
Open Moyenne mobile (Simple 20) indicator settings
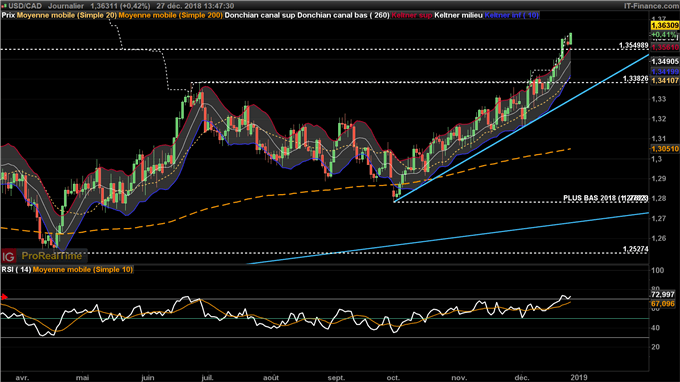[66, 15]
